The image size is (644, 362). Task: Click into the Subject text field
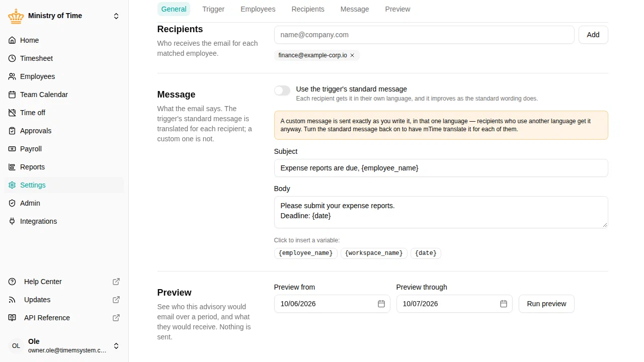441,168
